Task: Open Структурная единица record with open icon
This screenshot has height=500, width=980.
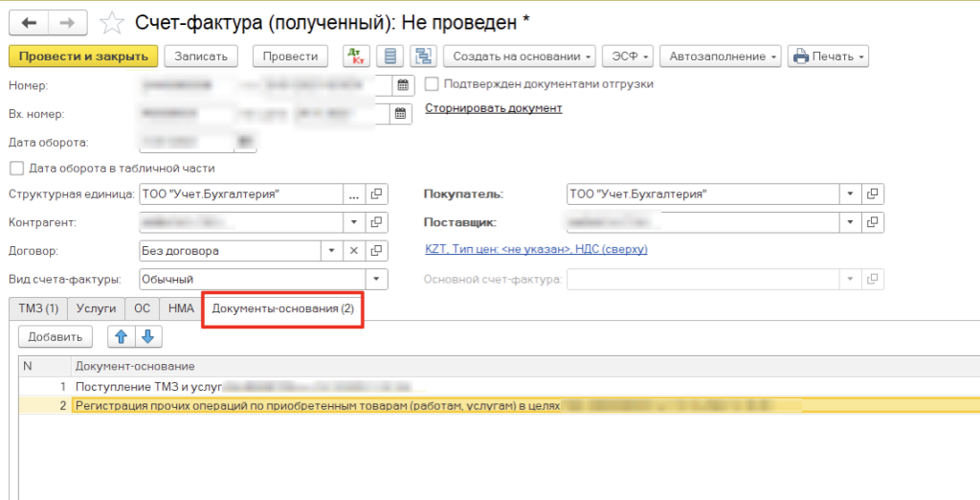Action: pyautogui.click(x=377, y=194)
